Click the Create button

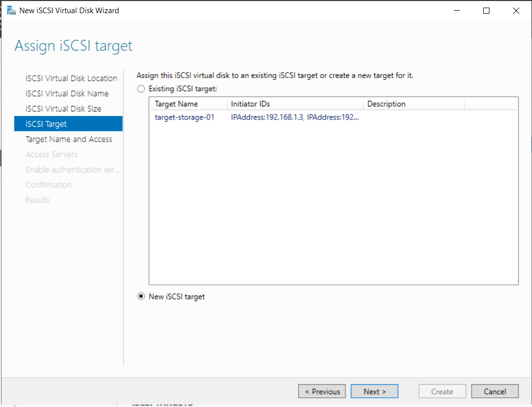pyautogui.click(x=442, y=391)
